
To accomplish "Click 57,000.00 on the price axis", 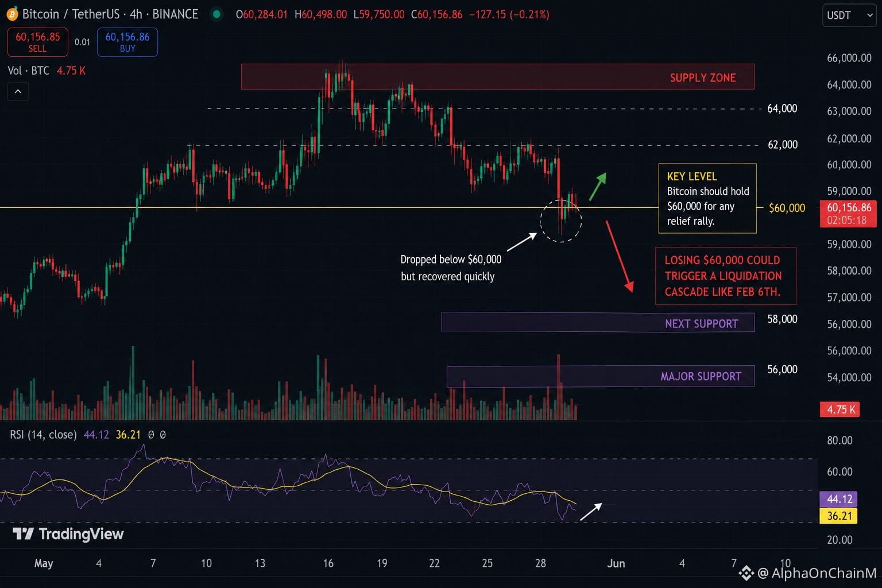I will [x=849, y=297].
